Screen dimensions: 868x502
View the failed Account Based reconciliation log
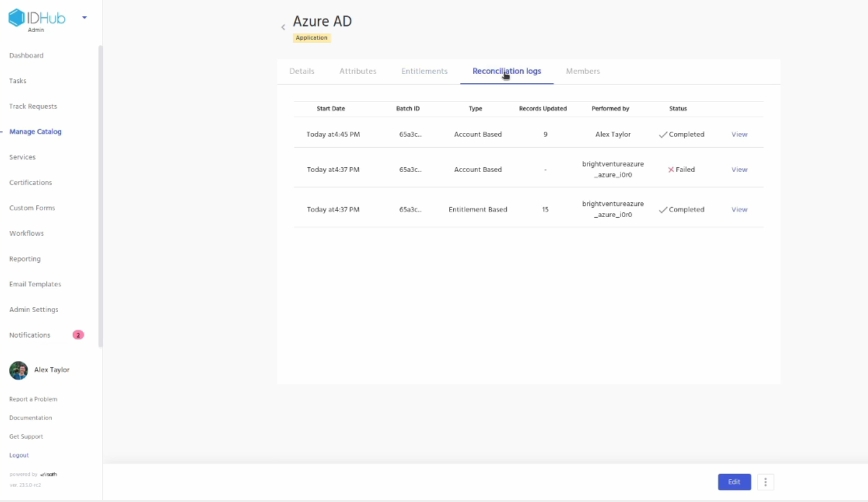point(739,170)
